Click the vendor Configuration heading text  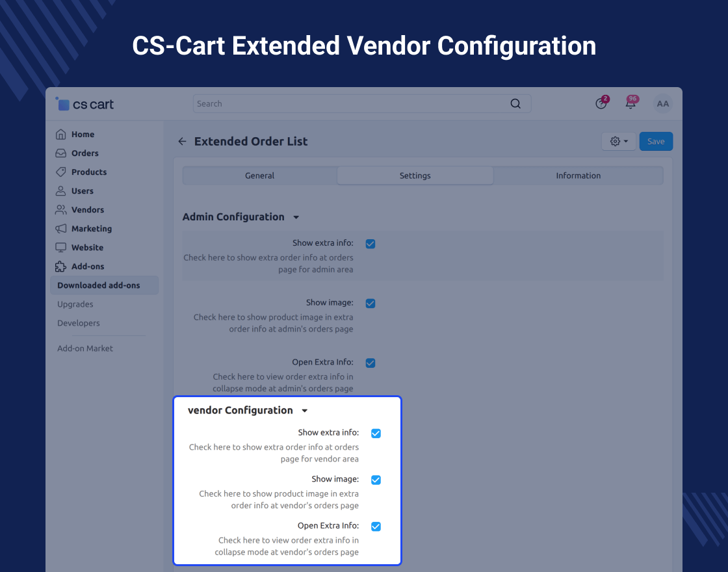tap(240, 410)
